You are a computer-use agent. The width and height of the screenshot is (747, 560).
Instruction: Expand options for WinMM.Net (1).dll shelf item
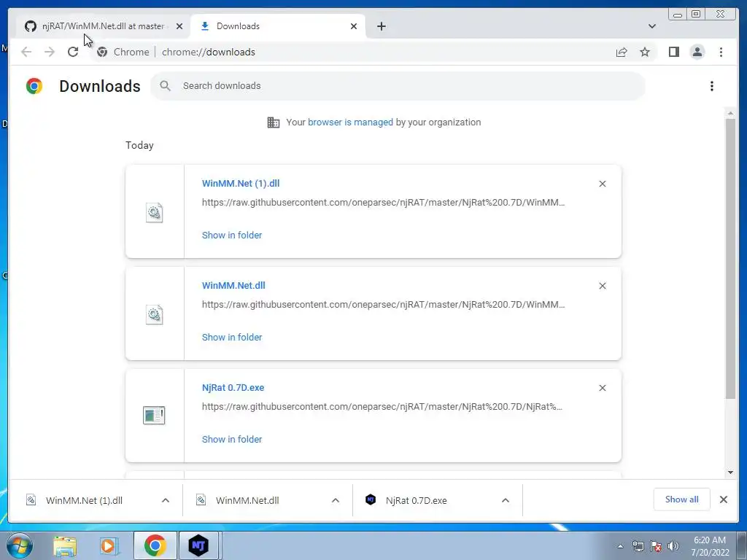tap(166, 500)
